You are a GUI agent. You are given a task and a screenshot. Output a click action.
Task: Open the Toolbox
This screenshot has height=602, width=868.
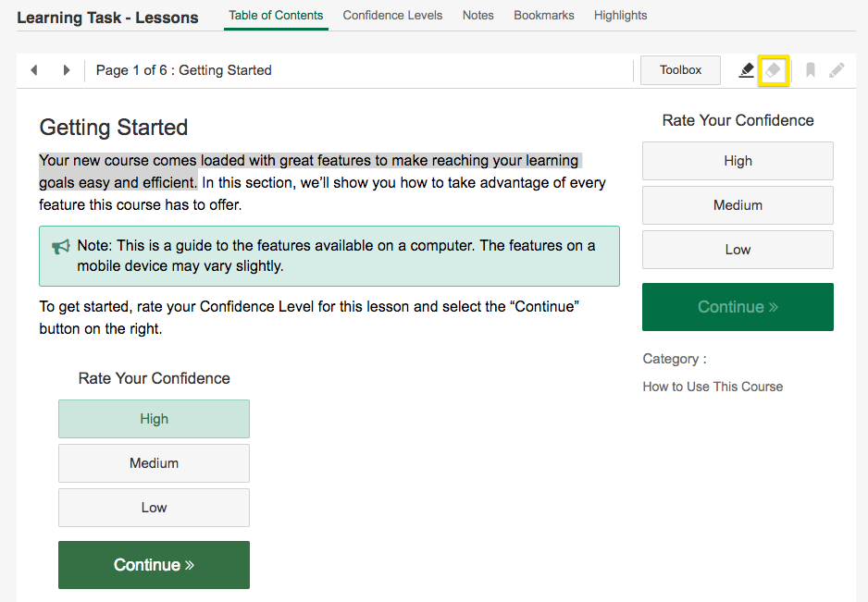point(680,69)
